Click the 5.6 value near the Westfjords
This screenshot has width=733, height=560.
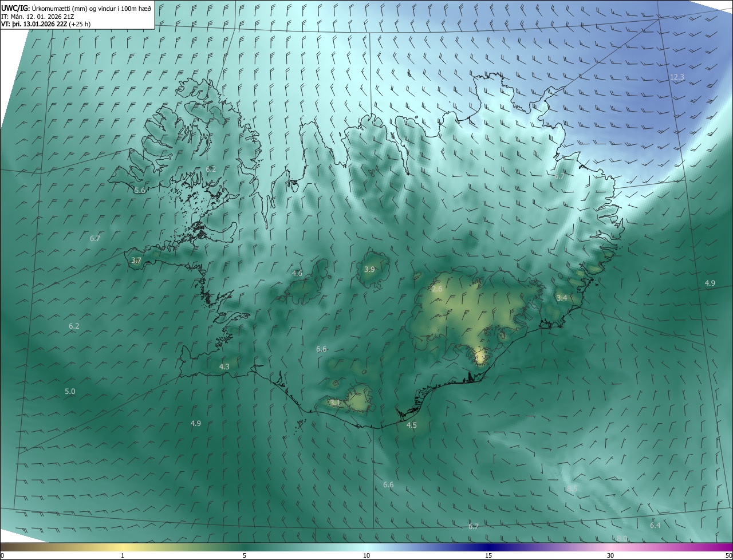(x=139, y=190)
